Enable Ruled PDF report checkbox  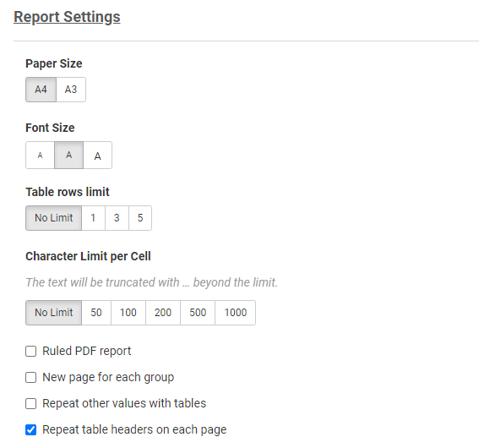[31, 351]
